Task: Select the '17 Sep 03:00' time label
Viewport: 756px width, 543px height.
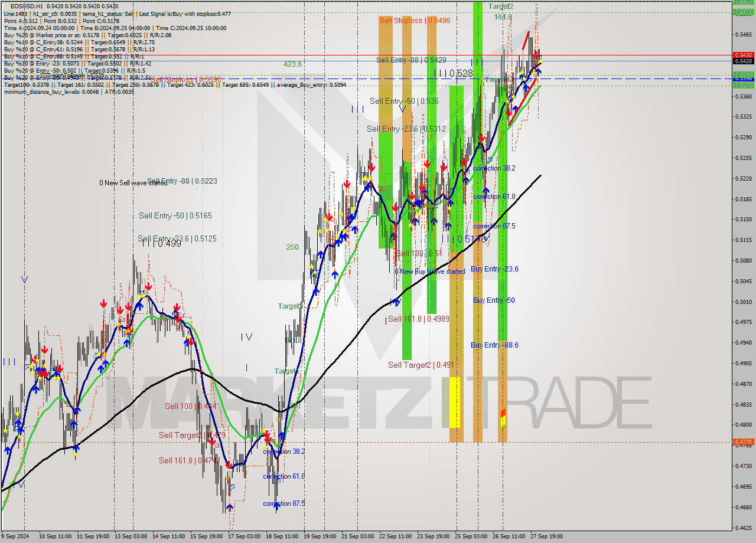Action: (244, 537)
